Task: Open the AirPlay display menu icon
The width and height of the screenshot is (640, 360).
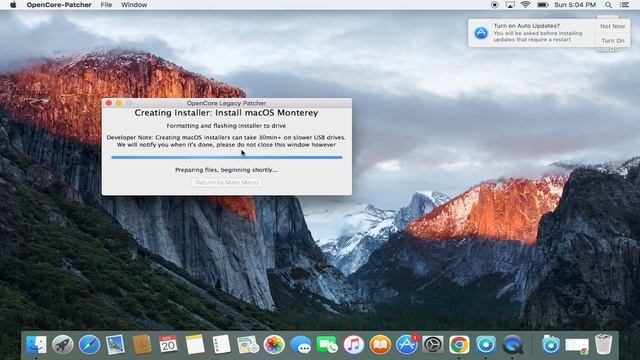Action: pyautogui.click(x=510, y=5)
